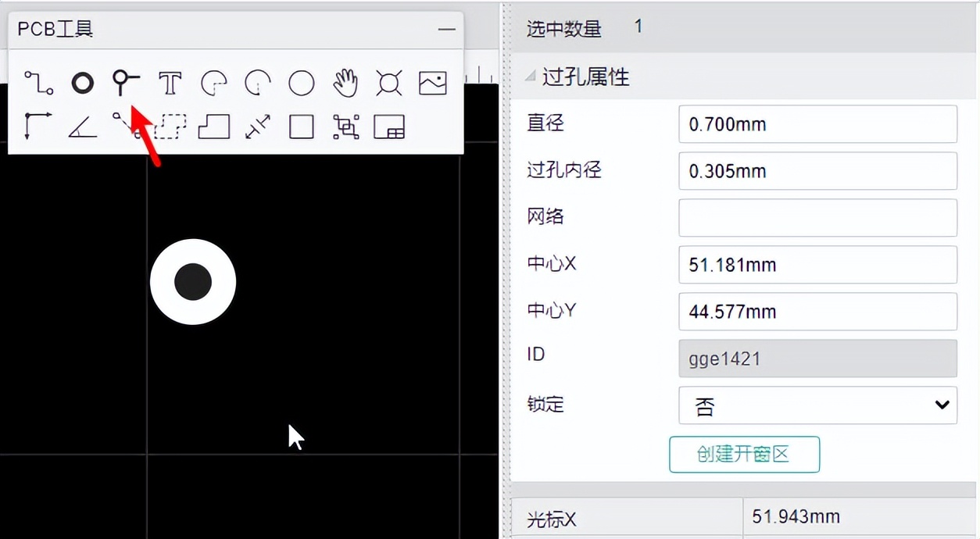Click the 创建开窗区 button
This screenshot has height=539, width=980.
click(744, 454)
